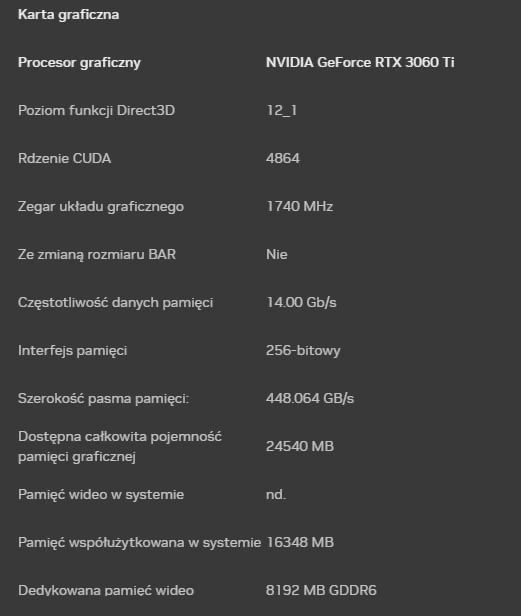The image size is (521, 616).
Task: Select the 14.00 Gb/s value
Action: click(x=301, y=302)
